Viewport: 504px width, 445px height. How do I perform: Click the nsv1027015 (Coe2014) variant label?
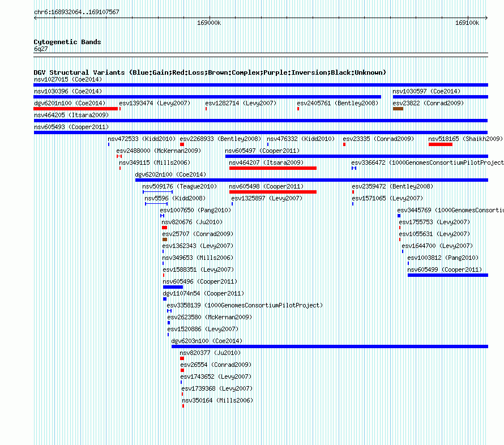tap(68, 79)
